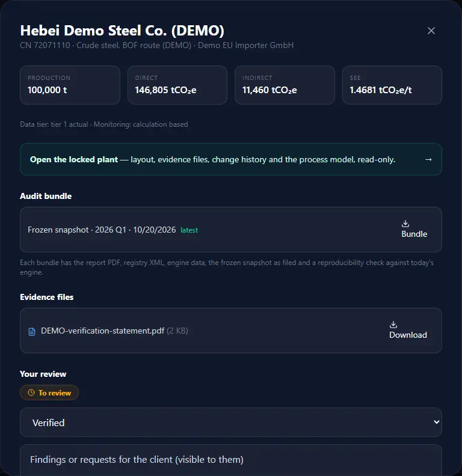Select the Production 100,000 t card
Image resolution: width=462 pixels, height=476 pixels.
coord(70,85)
